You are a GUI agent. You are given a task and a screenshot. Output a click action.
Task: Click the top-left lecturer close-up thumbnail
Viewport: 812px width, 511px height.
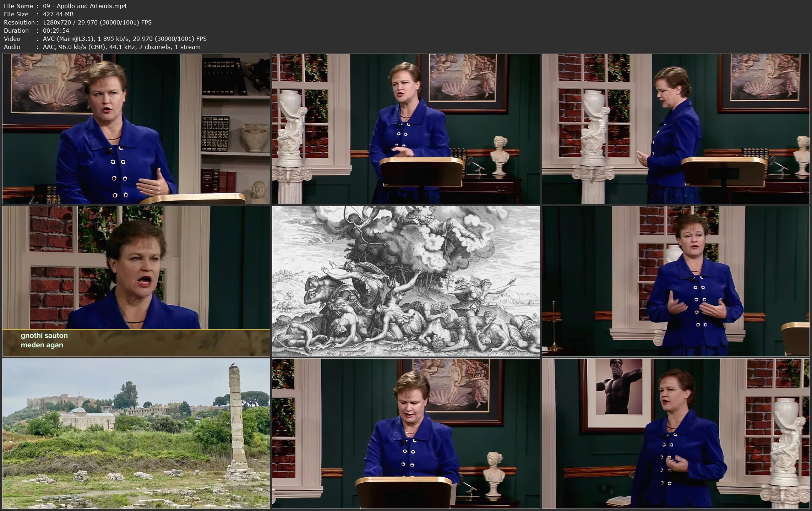click(x=136, y=129)
